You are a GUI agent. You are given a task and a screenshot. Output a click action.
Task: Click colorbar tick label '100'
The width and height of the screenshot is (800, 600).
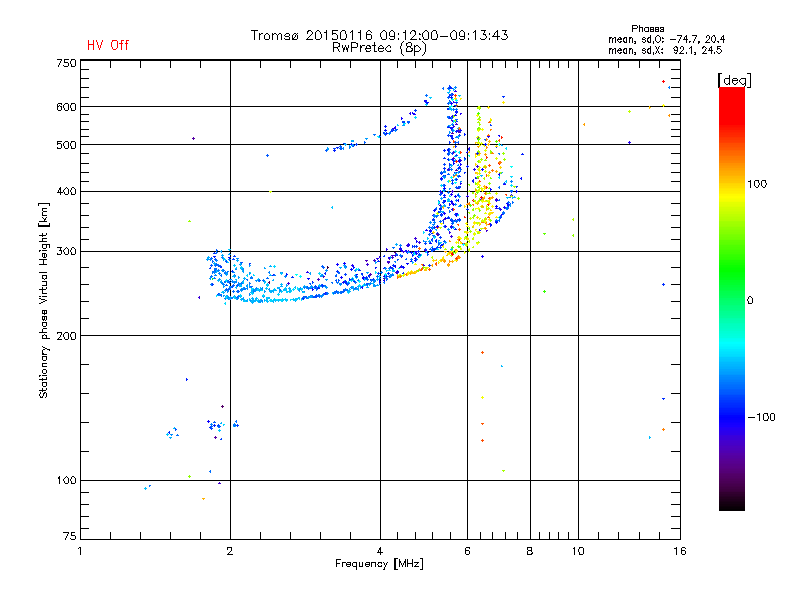click(757, 184)
